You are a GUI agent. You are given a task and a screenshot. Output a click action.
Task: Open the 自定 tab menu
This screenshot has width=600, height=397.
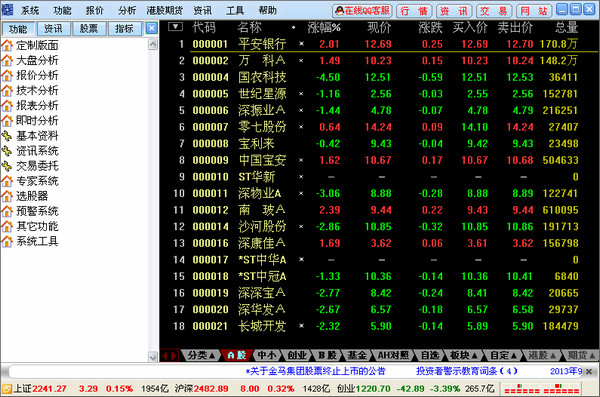(x=503, y=355)
